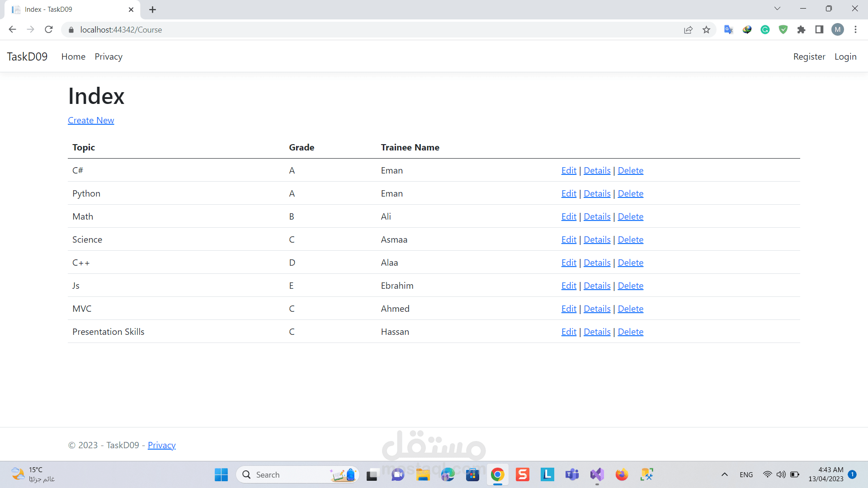
Task: Delete the Science course row
Action: point(630,239)
